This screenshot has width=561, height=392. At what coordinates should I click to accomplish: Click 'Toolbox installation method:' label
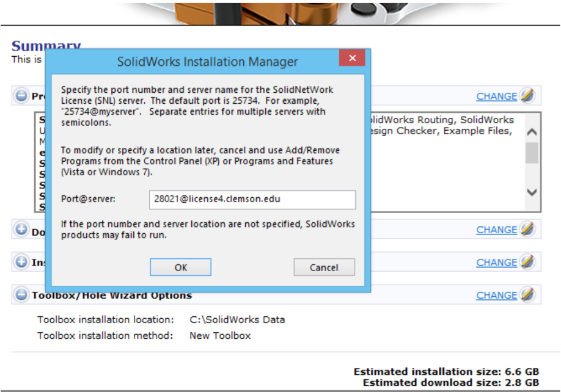105,336
